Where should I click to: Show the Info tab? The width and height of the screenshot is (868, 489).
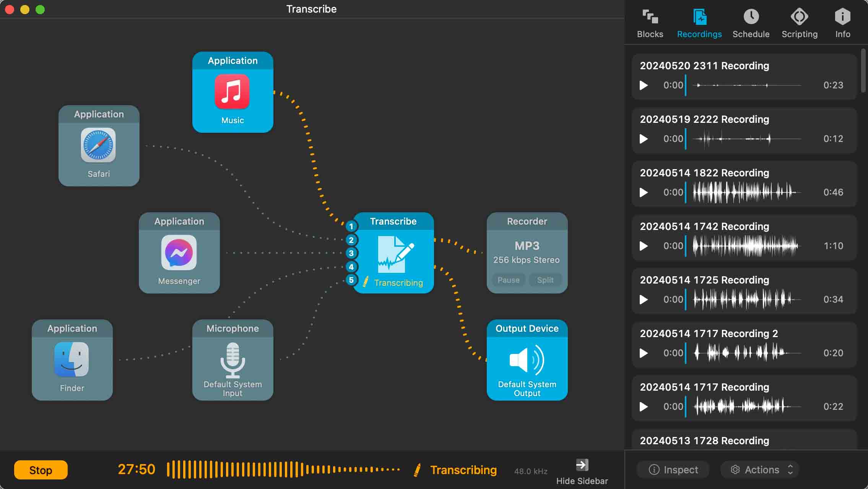842,23
